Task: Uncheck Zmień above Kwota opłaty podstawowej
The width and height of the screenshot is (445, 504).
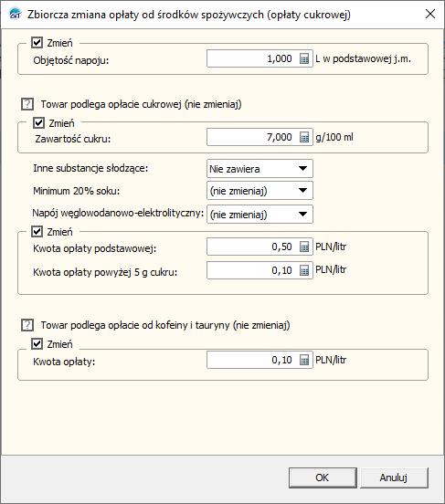Action: pos(37,231)
